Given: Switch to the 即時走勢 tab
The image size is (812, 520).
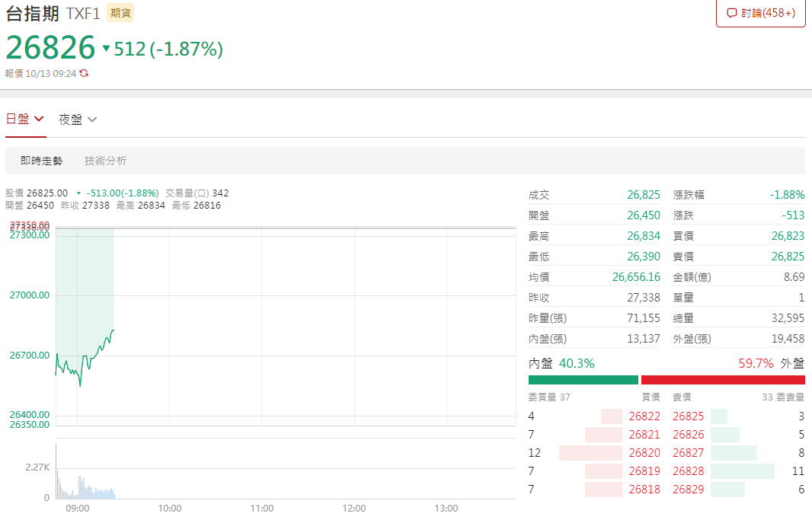Looking at the screenshot, I should coord(42,161).
